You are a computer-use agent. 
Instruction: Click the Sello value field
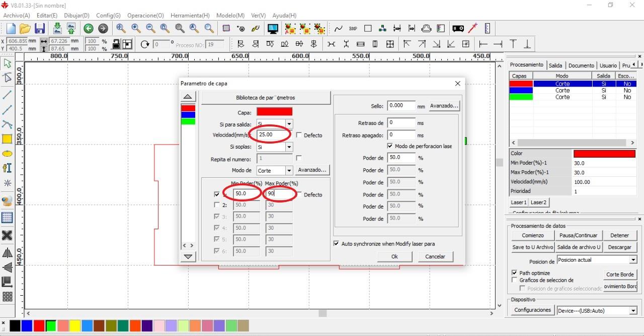point(401,106)
